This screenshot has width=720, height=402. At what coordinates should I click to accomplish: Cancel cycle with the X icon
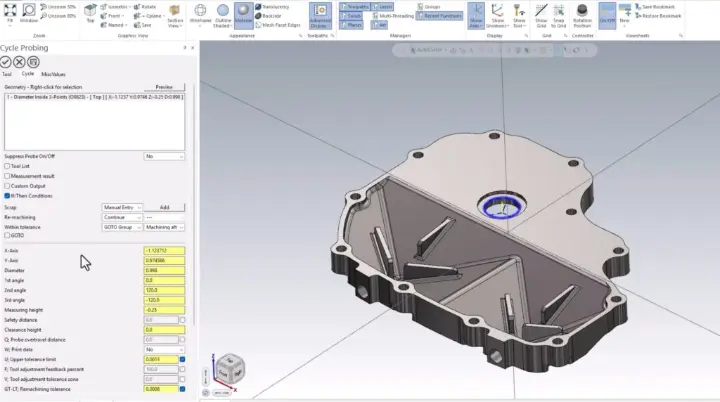pyautogui.click(x=20, y=62)
